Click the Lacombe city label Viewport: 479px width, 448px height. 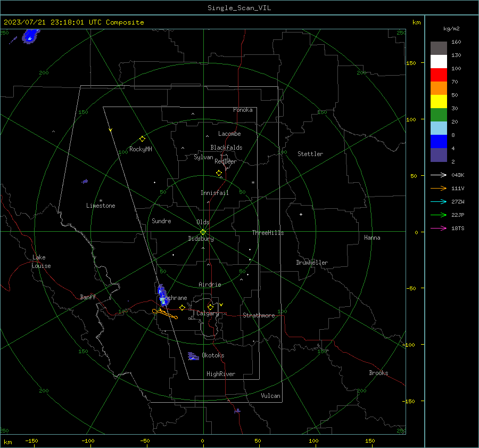click(x=229, y=134)
